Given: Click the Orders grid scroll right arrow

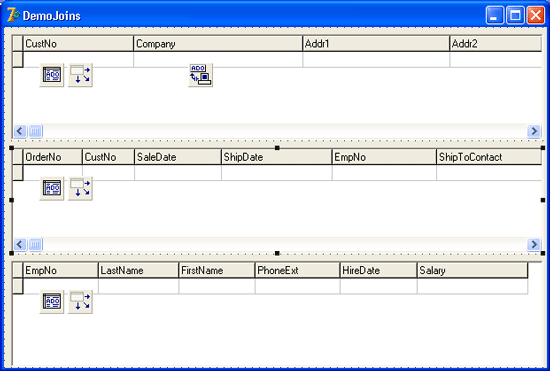Looking at the screenshot, I should (x=534, y=244).
